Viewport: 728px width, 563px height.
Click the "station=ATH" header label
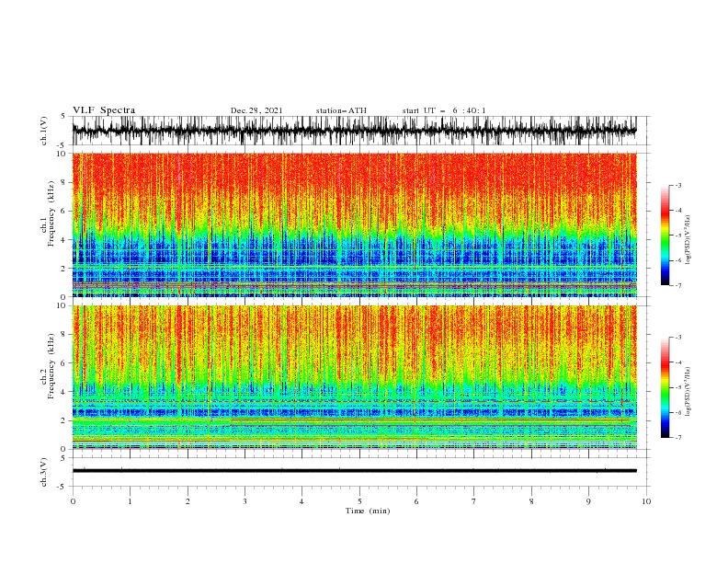coord(341,110)
